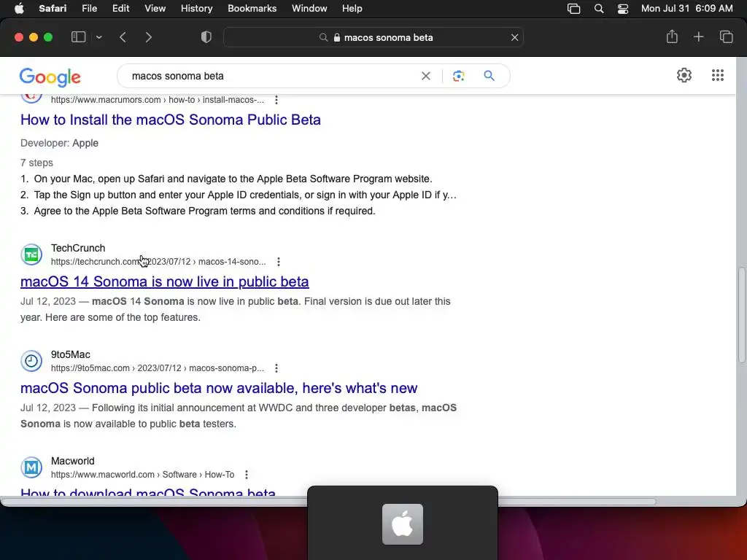Open the Help menu
The width and height of the screenshot is (747, 560).
coord(352,9)
